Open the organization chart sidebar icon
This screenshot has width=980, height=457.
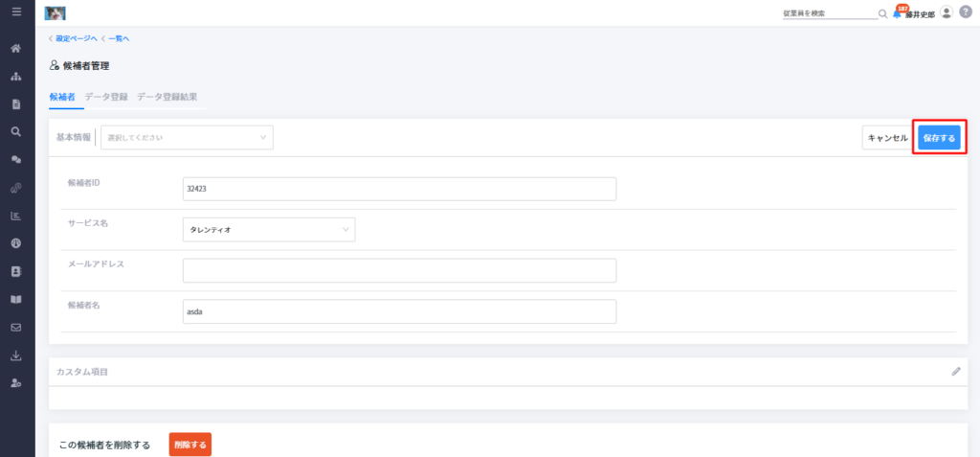[x=17, y=77]
